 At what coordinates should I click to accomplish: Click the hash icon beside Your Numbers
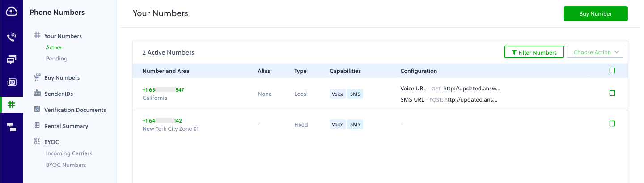click(37, 35)
